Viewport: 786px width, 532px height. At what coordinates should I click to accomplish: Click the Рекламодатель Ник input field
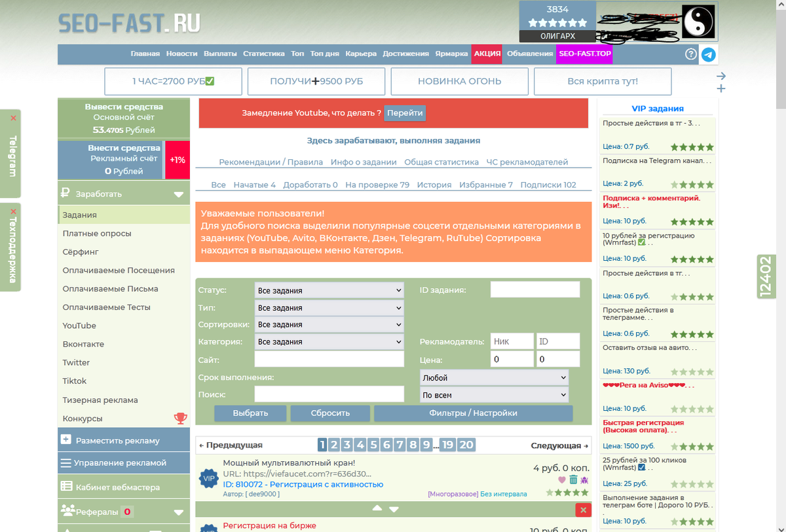512,341
